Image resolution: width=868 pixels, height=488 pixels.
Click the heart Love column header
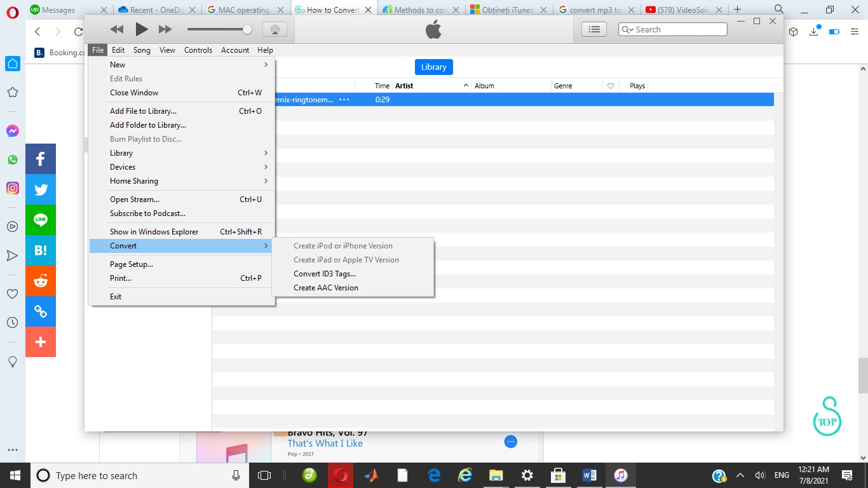pyautogui.click(x=611, y=86)
